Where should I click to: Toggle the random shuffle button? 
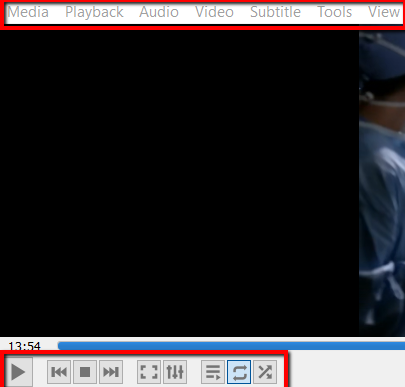pos(265,372)
